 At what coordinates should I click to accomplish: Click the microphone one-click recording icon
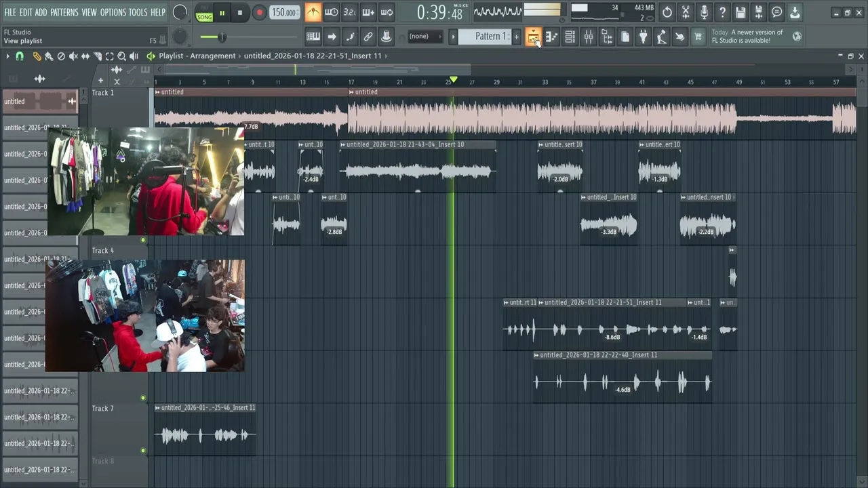(x=704, y=12)
